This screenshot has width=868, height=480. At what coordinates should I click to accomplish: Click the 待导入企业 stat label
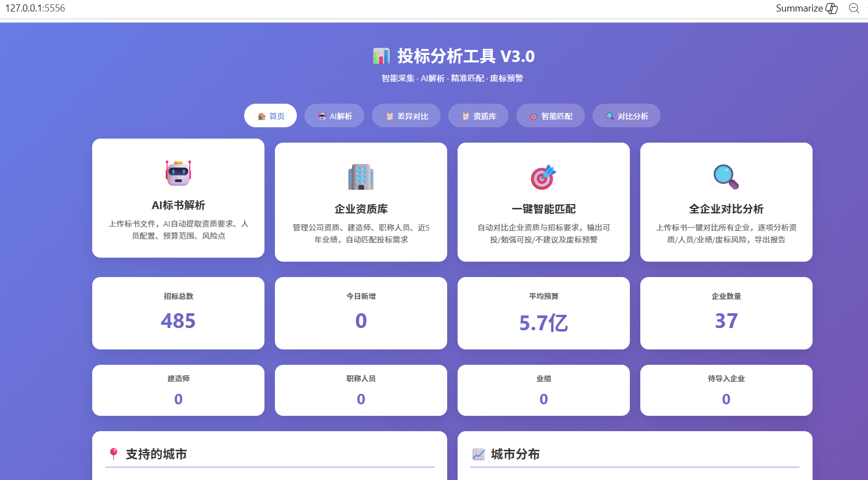[726, 379]
